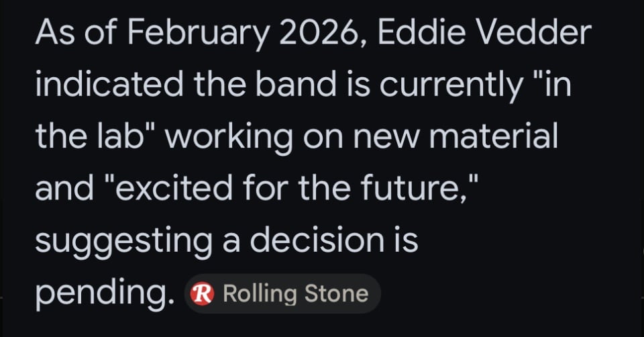
Task: Click the word "lab" in the quoted phrase
Action: (x=123, y=136)
